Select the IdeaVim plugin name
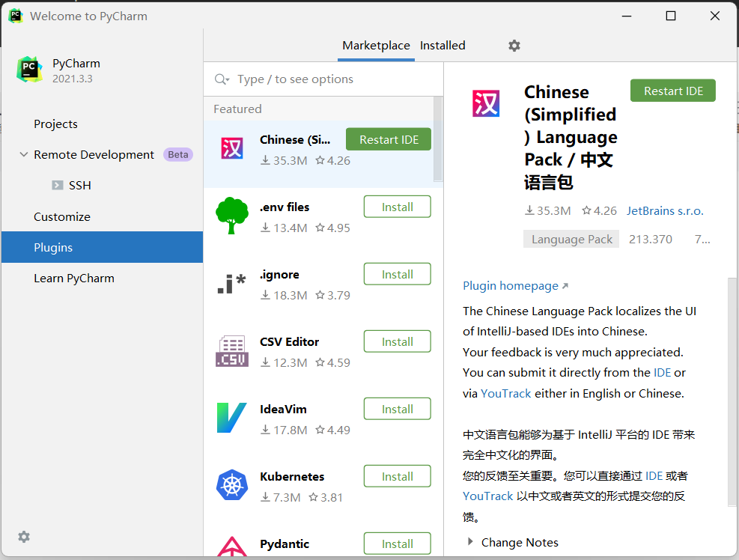Viewport: 739px width, 560px height. pos(283,410)
